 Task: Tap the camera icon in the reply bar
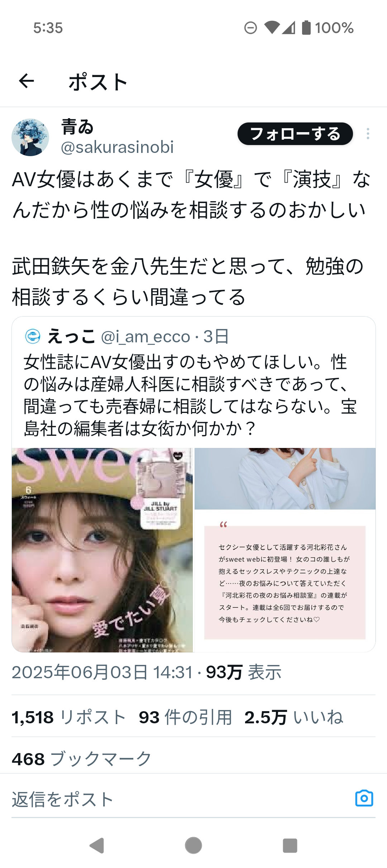pyautogui.click(x=364, y=798)
